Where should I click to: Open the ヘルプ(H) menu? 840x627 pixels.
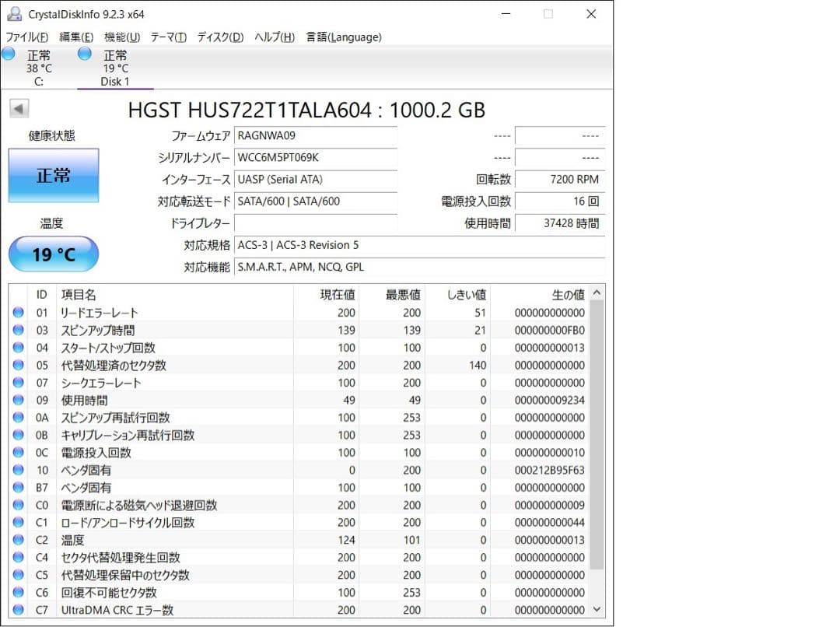pyautogui.click(x=275, y=37)
